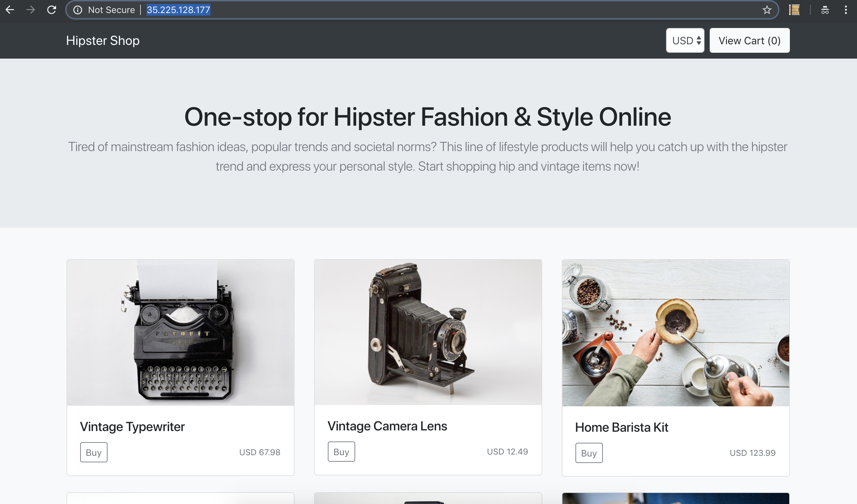Click the Home Barista Kit title
The height and width of the screenshot is (504, 857).
pyautogui.click(x=621, y=427)
